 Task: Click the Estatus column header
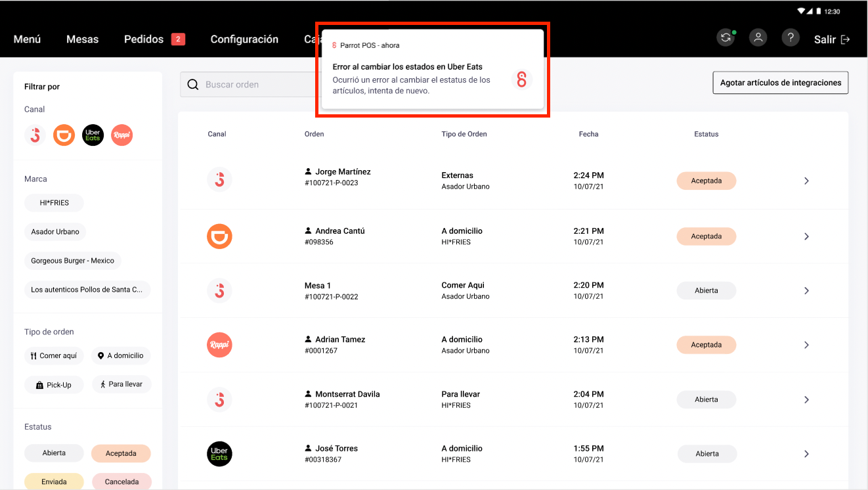click(706, 134)
